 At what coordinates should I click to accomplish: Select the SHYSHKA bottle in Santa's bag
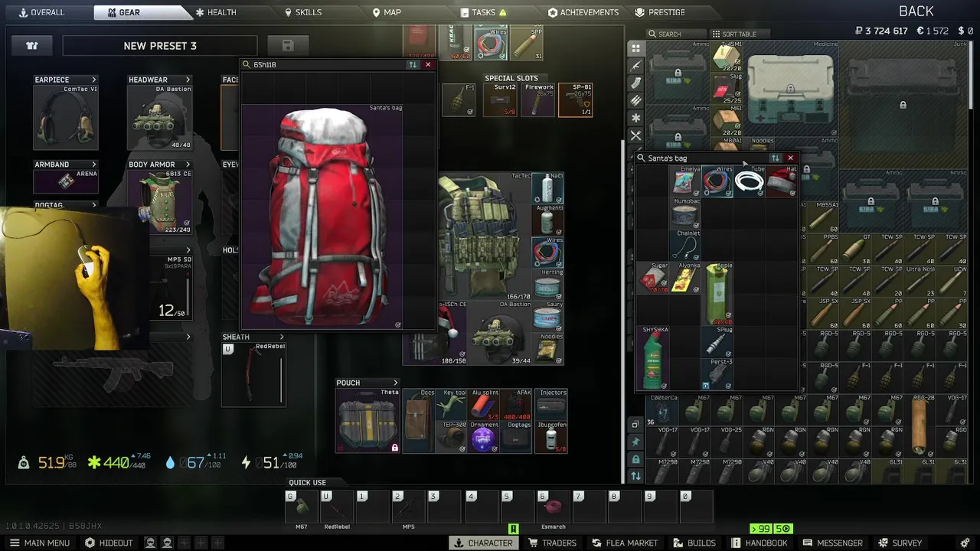653,358
